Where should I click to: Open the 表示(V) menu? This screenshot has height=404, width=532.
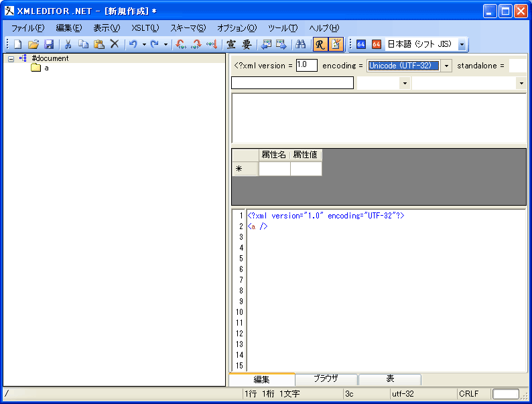tap(107, 28)
